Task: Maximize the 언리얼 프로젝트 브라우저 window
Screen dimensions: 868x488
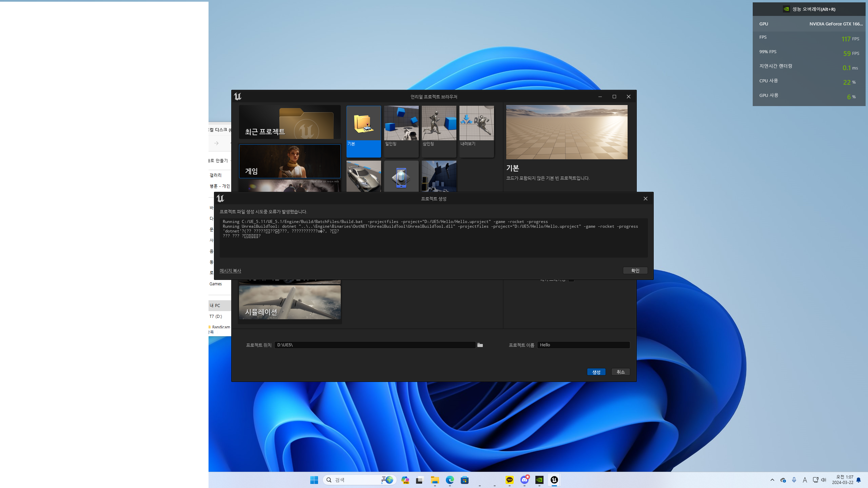Action: pos(614,97)
